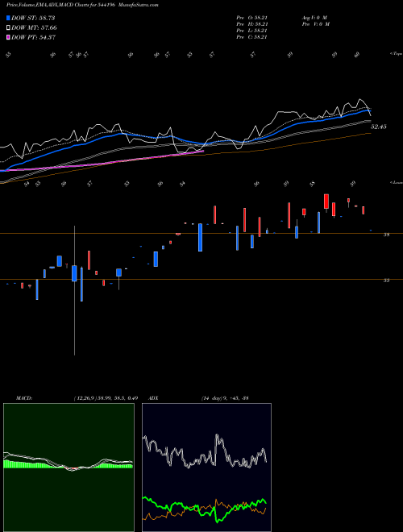Click the Pre O: 58.21 value

pos(251,18)
